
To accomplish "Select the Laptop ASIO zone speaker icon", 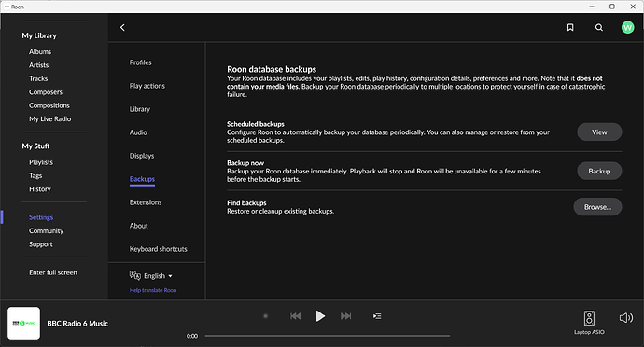I will pos(589,318).
